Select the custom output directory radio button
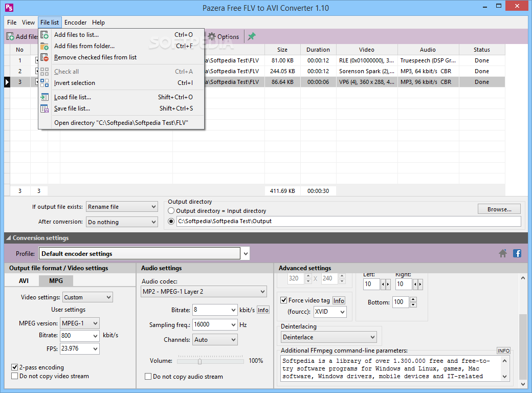 click(171, 221)
